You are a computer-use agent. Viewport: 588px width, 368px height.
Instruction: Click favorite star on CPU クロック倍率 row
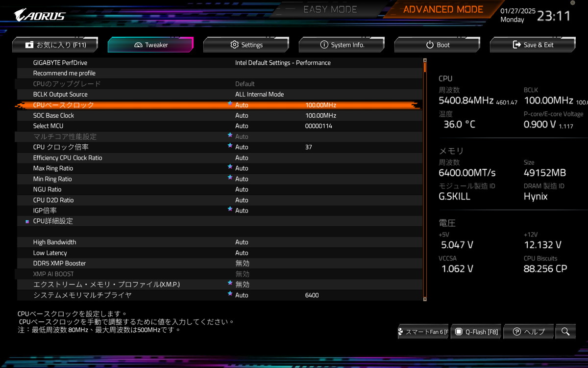230,146
